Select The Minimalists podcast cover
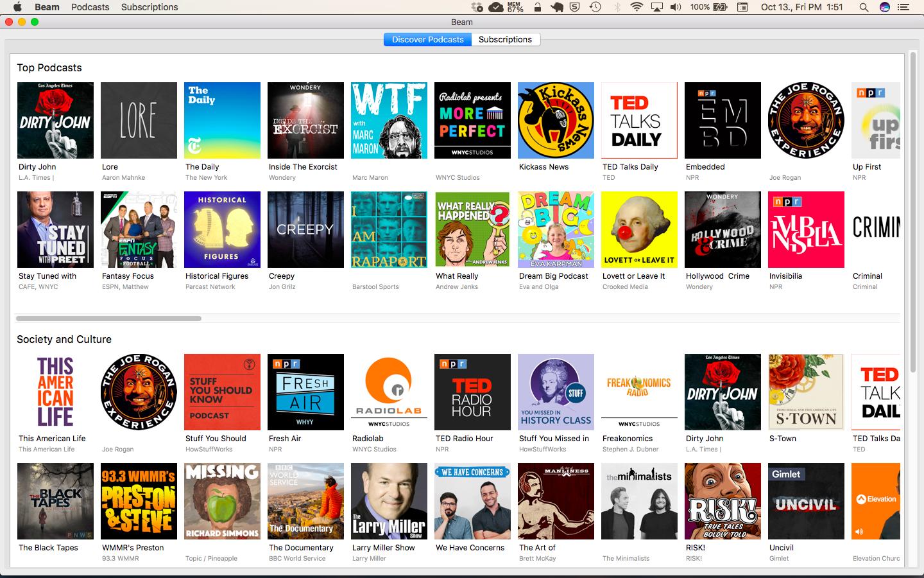 point(639,501)
